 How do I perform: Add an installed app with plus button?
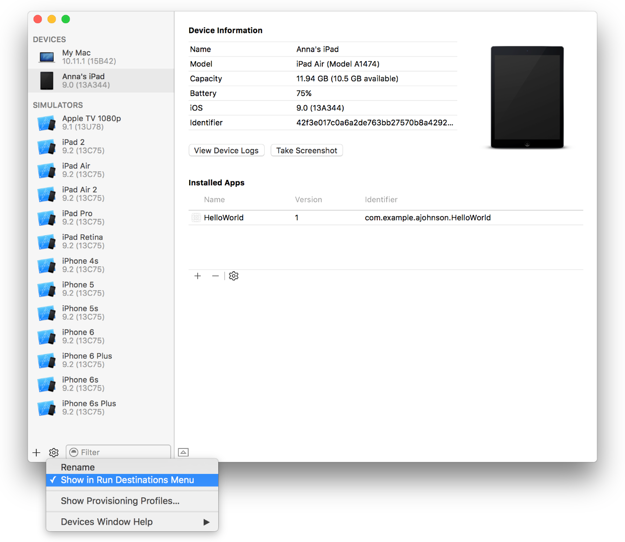tap(197, 276)
